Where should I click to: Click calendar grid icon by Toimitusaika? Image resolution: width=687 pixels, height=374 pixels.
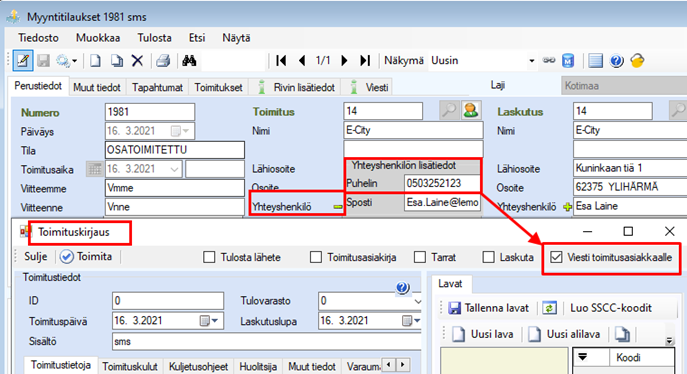(x=94, y=169)
